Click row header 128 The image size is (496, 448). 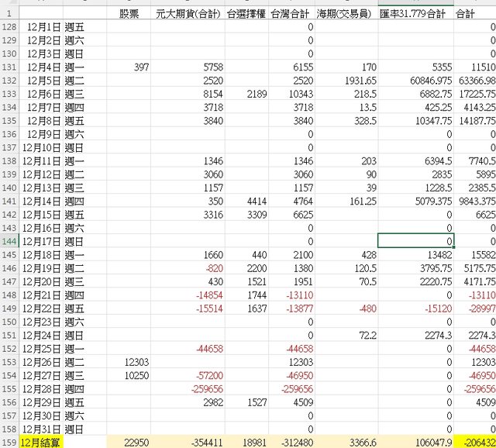pyautogui.click(x=9, y=27)
